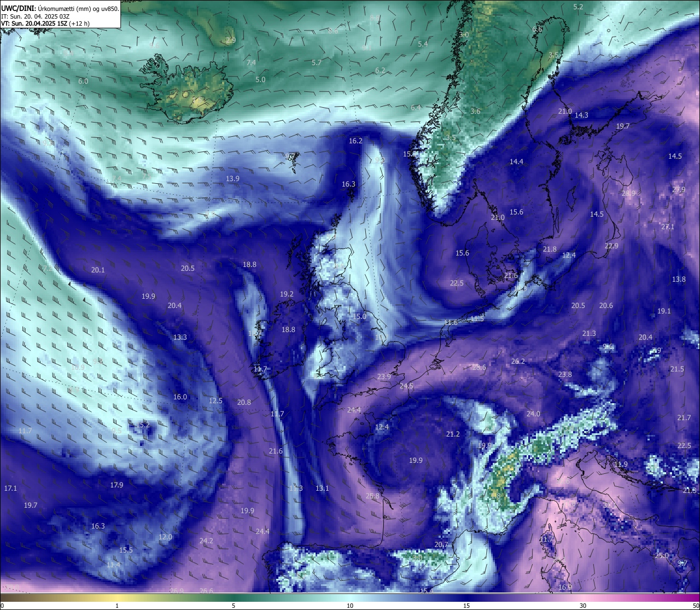Click the map value '27.1' on the right side
The width and height of the screenshot is (700, 610).
pos(668,226)
